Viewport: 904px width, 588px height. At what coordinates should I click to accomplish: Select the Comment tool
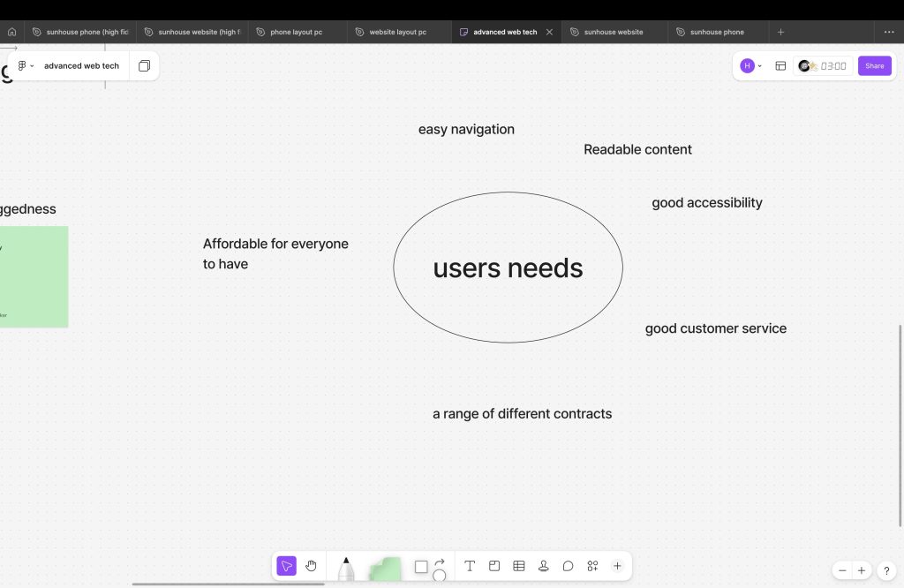pyautogui.click(x=569, y=566)
